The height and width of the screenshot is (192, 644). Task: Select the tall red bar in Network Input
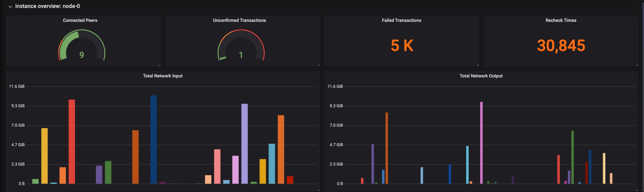[72, 142]
